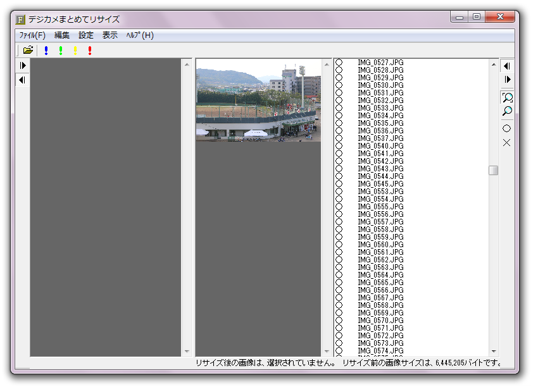Select file name IMG_0555.JPG

click(x=380, y=207)
